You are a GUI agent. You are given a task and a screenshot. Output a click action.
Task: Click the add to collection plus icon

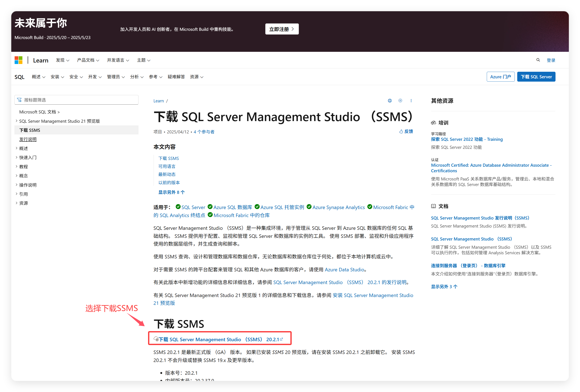400,101
